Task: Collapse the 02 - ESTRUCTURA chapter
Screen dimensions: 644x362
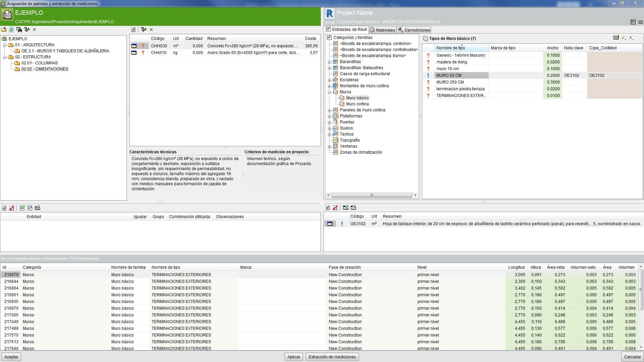Action: pyautogui.click(x=5, y=57)
